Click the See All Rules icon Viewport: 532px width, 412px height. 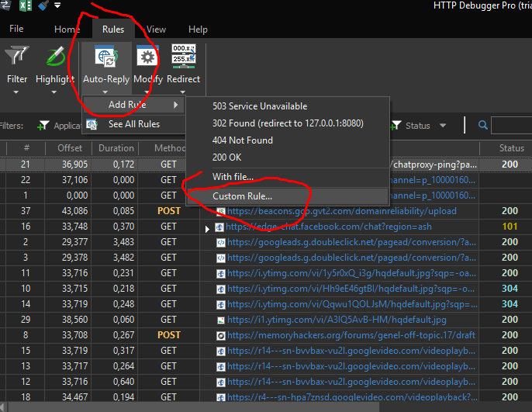[x=92, y=125]
